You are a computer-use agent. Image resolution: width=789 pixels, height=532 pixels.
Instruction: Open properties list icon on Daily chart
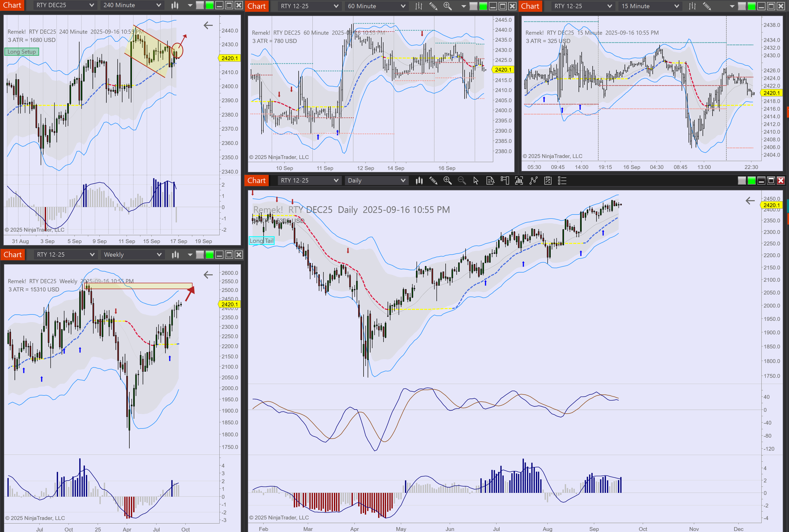[562, 180]
